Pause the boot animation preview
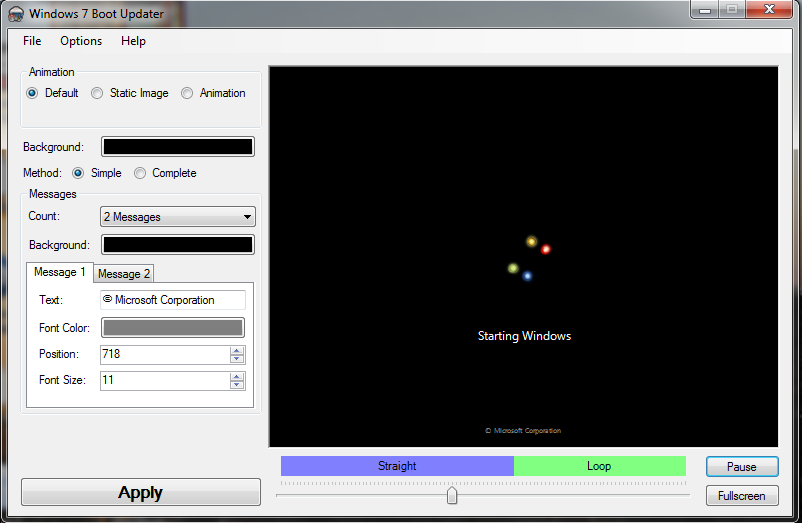 741,467
